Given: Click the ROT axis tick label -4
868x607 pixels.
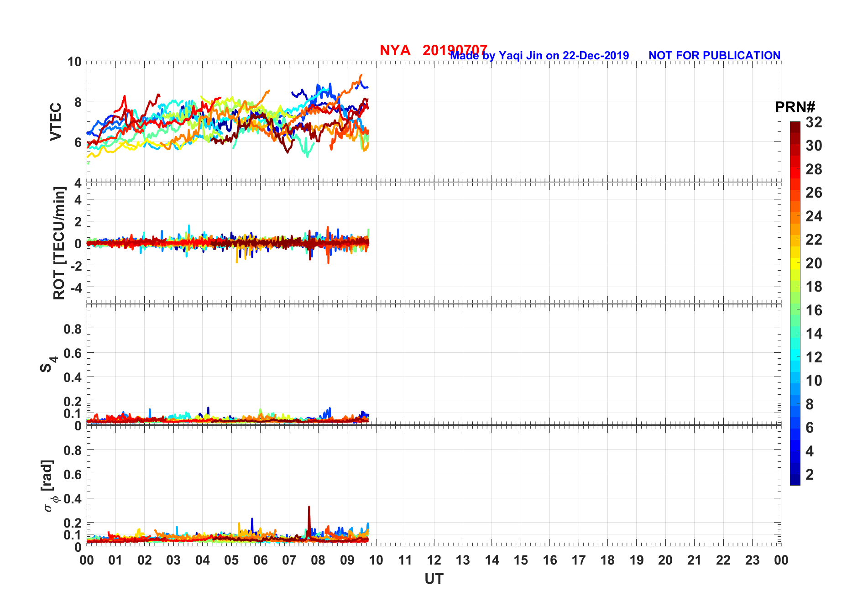Looking at the screenshot, I should [75, 288].
